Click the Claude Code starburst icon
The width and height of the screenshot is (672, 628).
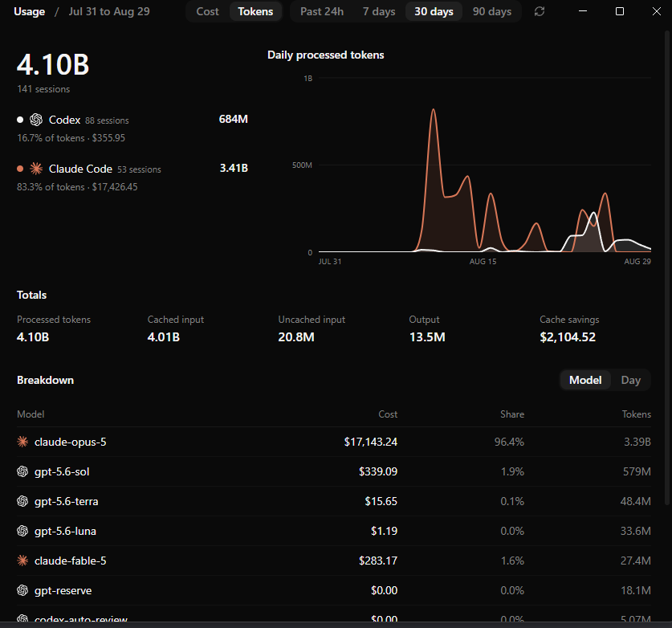(36, 169)
